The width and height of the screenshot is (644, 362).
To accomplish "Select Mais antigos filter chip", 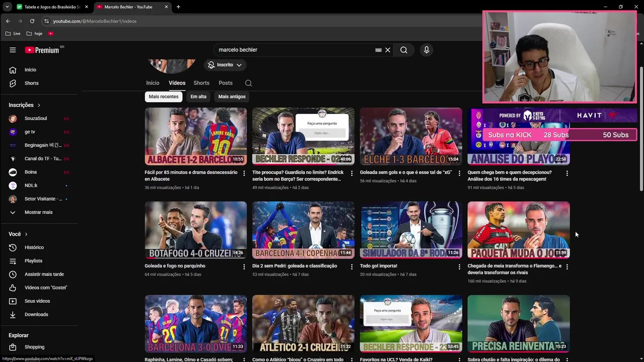I will 232,97.
